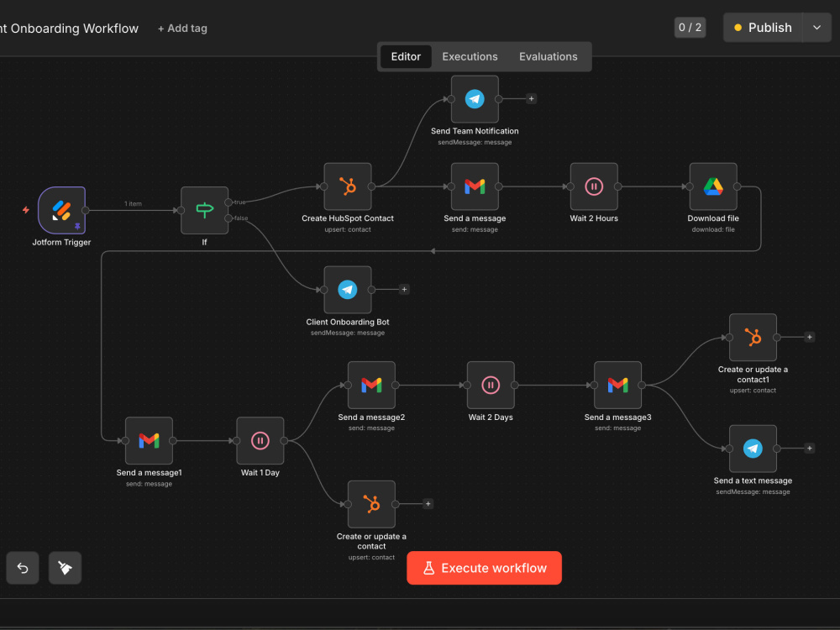Click the undo arrow button

pyautogui.click(x=23, y=568)
